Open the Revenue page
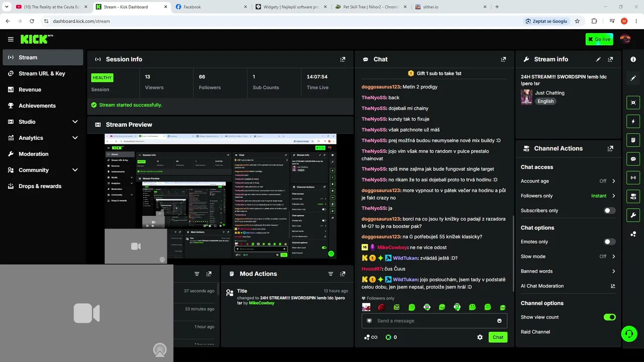644x362 pixels. tap(43, 89)
